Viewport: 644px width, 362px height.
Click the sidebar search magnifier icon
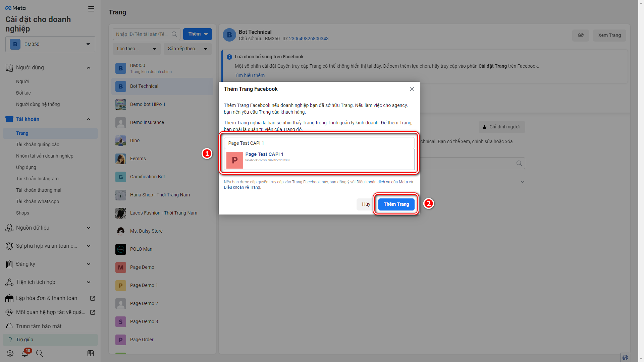tap(40, 353)
